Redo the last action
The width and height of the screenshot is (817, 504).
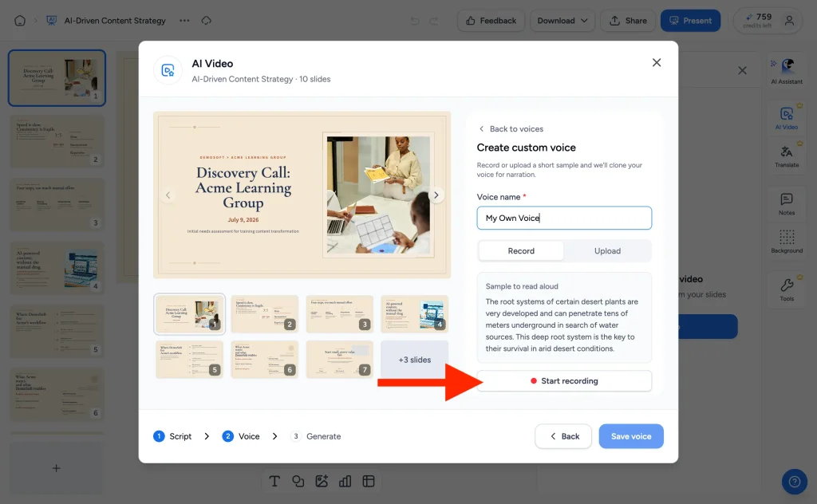click(433, 21)
